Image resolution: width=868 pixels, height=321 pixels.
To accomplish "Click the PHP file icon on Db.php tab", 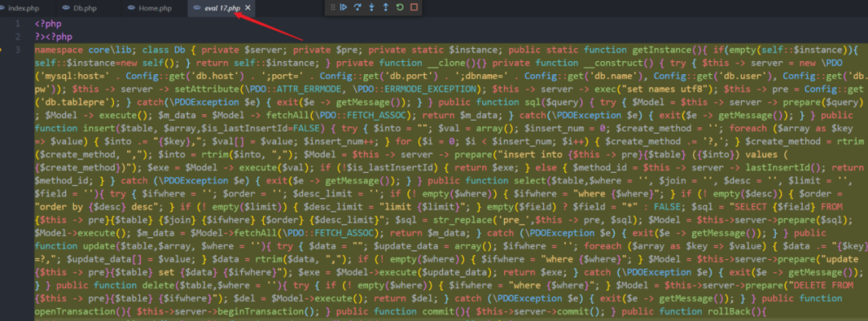I will [x=66, y=8].
